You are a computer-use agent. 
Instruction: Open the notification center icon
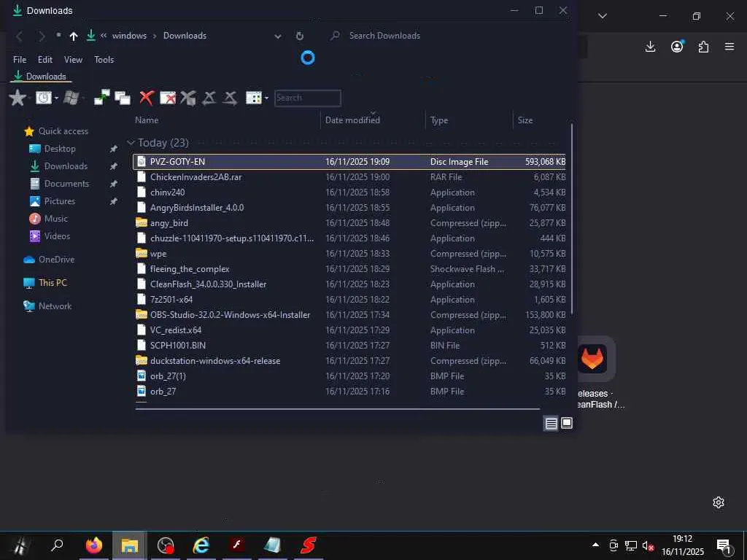point(724,546)
